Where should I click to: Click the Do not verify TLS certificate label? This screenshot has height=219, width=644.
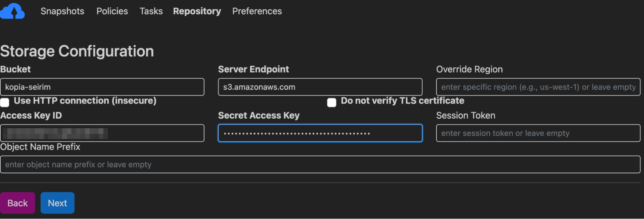coord(402,101)
